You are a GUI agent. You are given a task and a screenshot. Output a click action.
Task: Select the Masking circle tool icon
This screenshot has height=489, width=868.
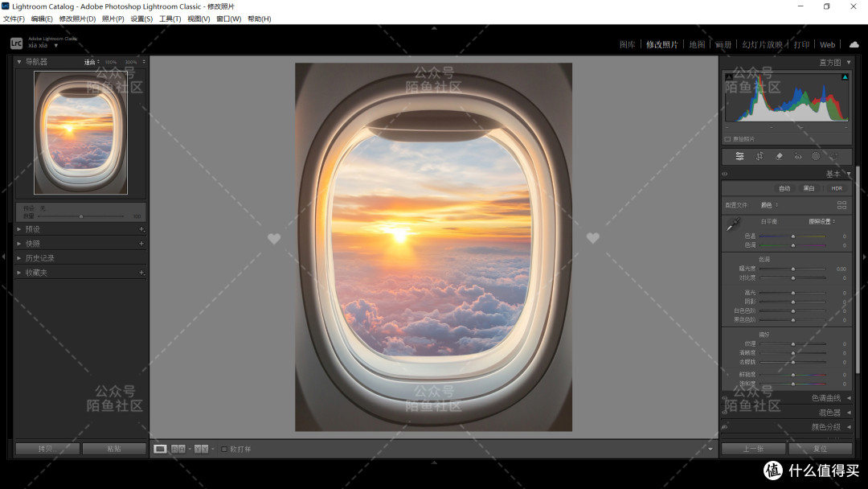[x=816, y=157]
